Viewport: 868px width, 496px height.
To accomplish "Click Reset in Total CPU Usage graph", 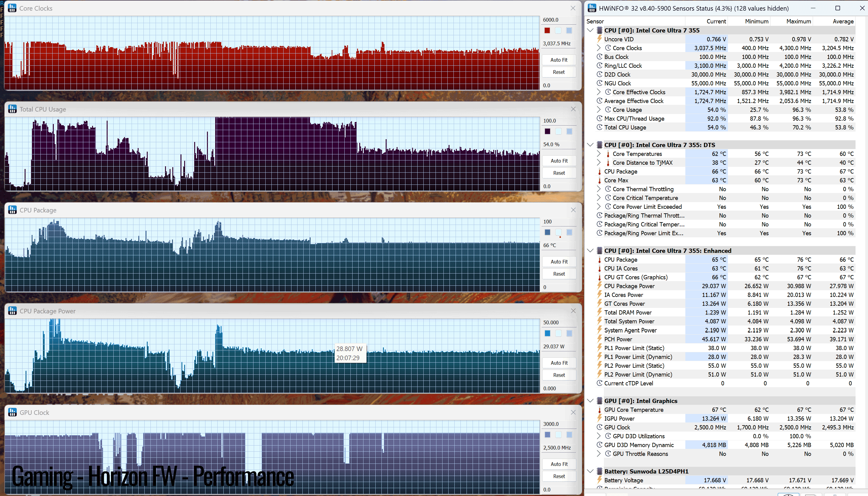I will coord(559,173).
